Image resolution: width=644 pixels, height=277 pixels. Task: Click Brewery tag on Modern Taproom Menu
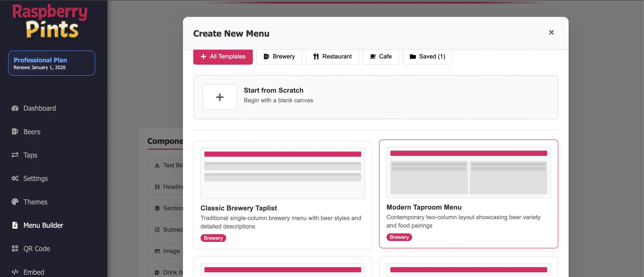click(399, 237)
